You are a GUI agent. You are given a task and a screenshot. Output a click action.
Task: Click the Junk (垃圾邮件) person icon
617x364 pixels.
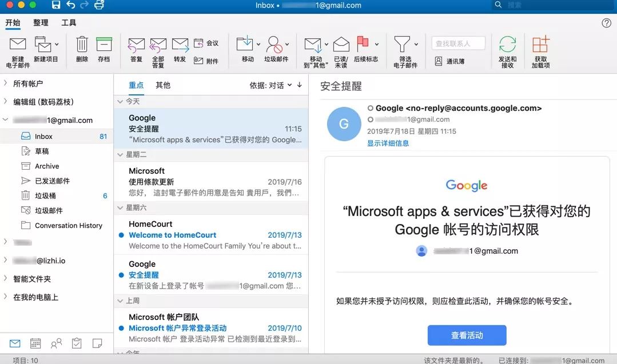(x=274, y=45)
